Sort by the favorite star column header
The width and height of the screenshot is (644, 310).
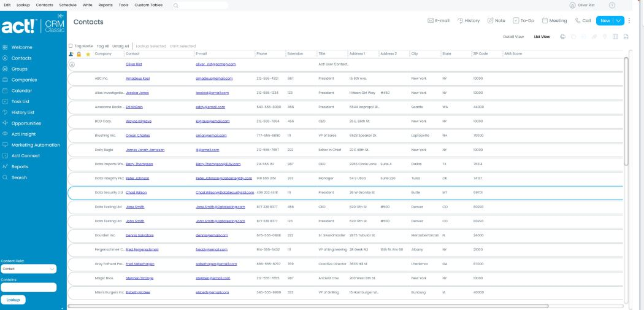coord(88,54)
